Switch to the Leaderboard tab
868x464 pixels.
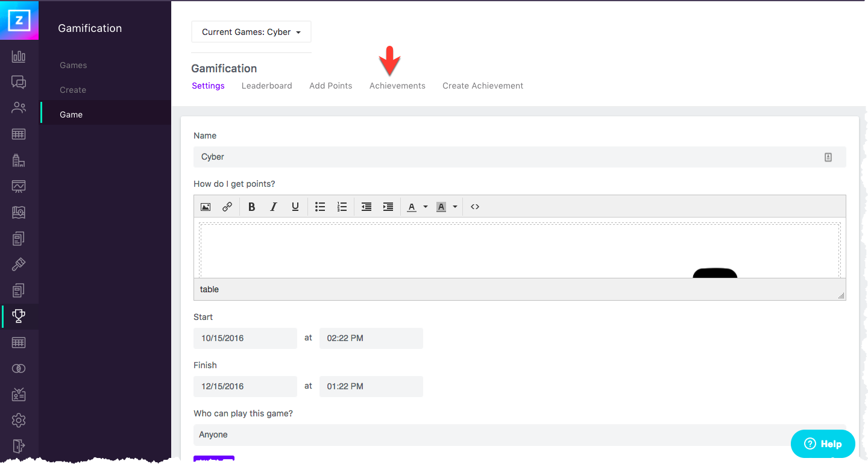pyautogui.click(x=267, y=86)
